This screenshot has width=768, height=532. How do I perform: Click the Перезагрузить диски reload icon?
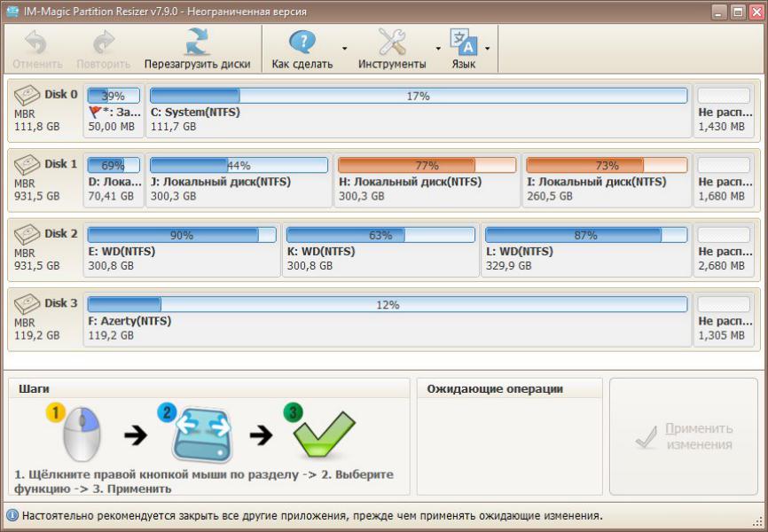click(x=196, y=43)
